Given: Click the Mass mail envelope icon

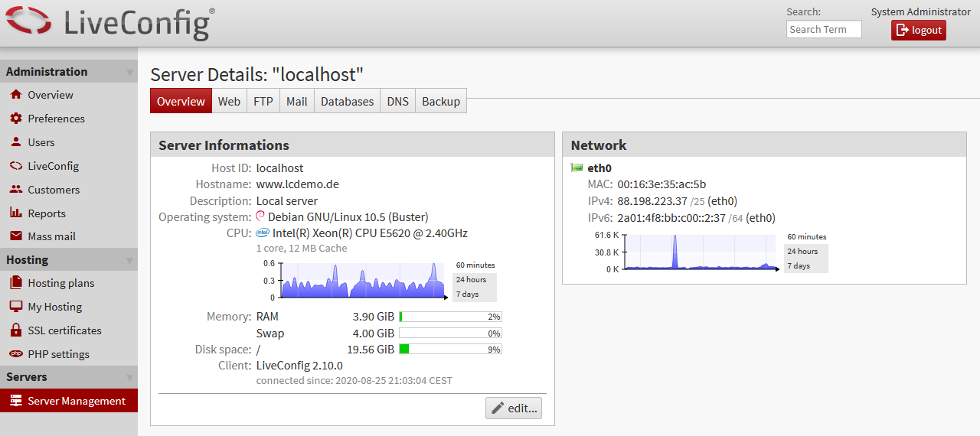Looking at the screenshot, I should (15, 236).
